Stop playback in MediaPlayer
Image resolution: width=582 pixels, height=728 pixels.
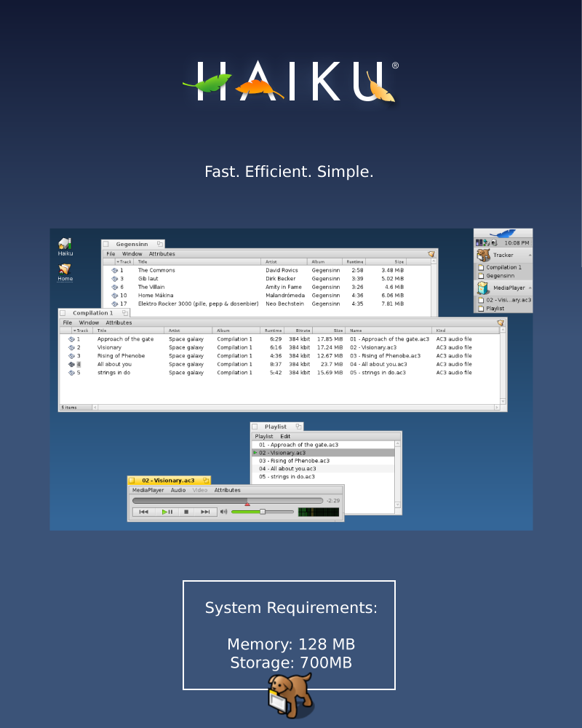[186, 512]
